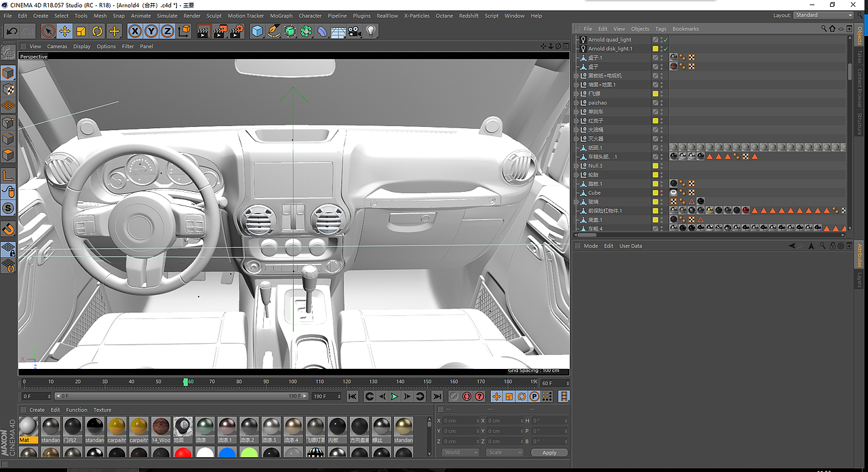Viewport: 868px width, 472px height.
Task: Select the Scale tool
Action: pos(81,31)
